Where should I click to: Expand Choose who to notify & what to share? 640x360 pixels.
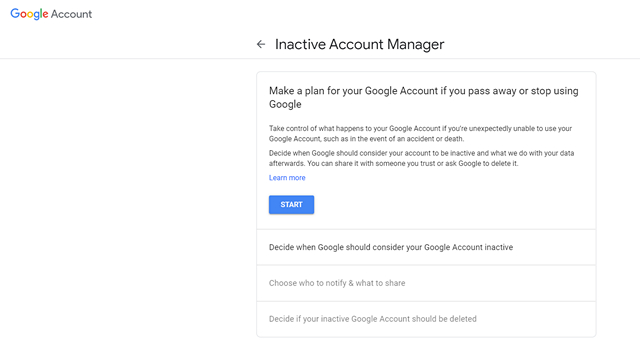coord(426,283)
